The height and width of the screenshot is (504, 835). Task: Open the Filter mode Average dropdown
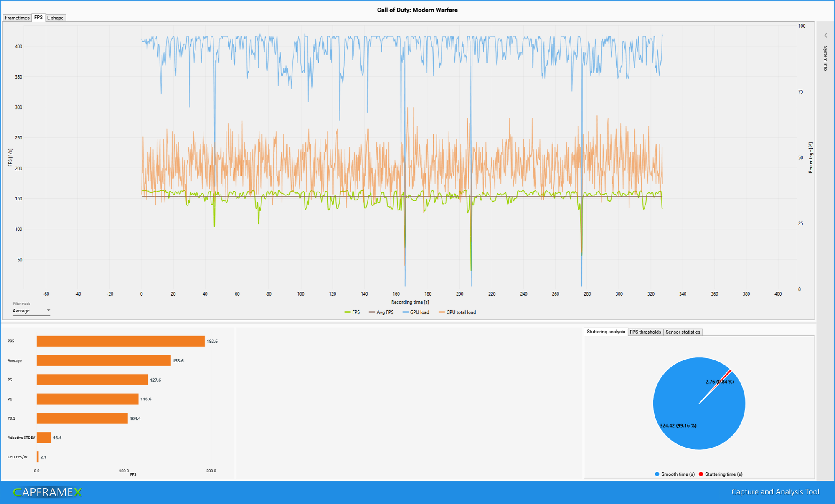pos(31,311)
